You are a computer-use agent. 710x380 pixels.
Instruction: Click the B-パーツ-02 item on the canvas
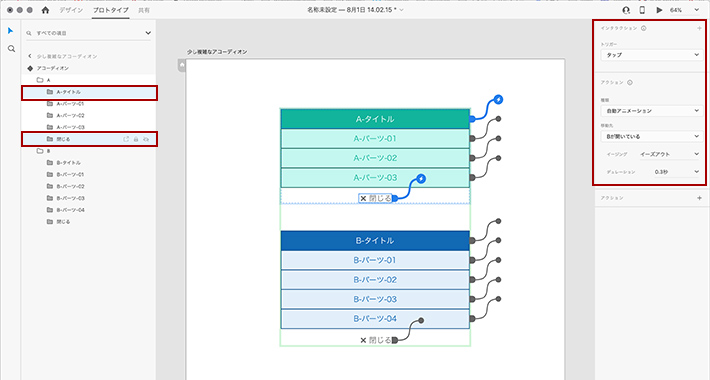coord(375,279)
